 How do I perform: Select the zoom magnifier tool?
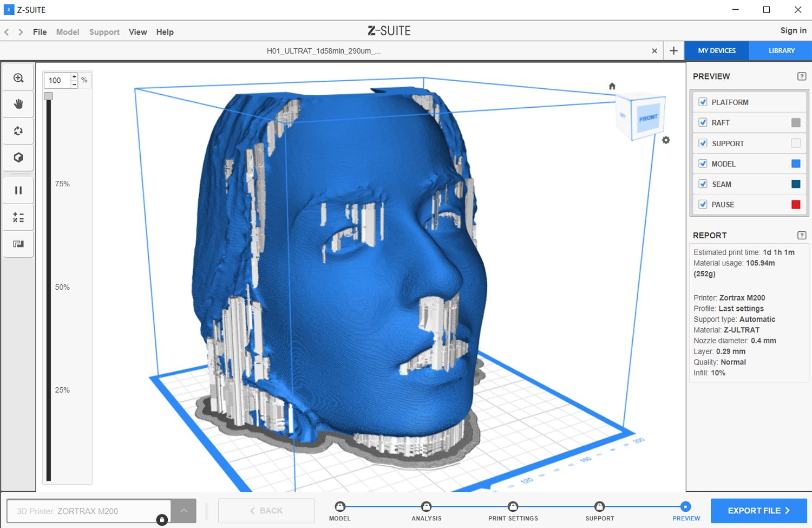[x=18, y=78]
